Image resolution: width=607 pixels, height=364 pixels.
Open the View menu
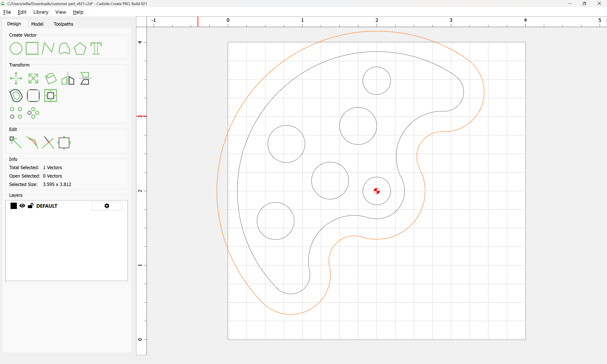tap(60, 12)
